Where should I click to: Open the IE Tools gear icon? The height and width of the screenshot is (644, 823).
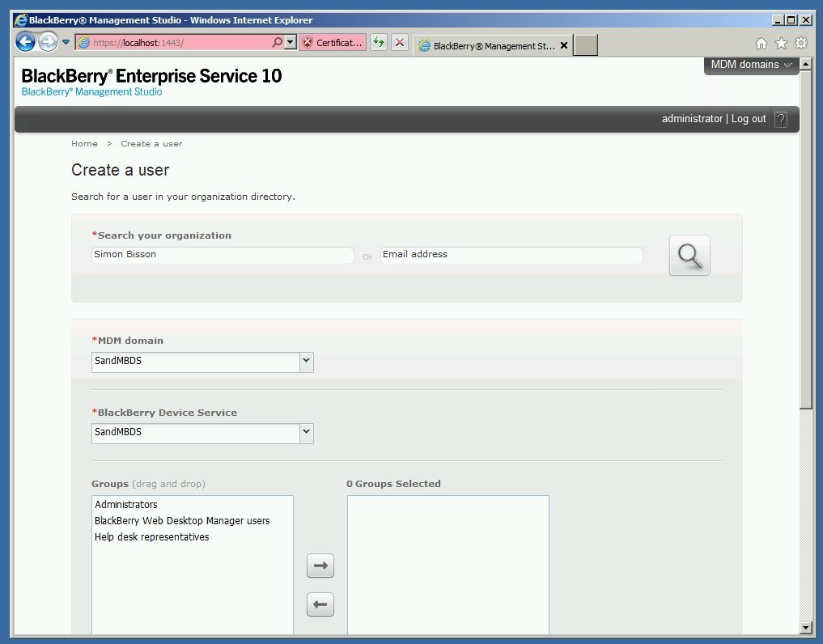click(x=801, y=44)
